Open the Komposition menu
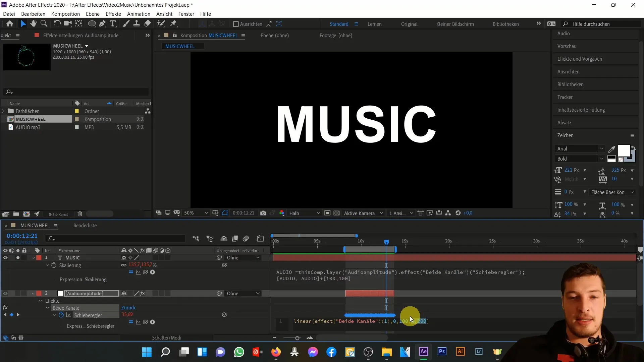 click(x=65, y=14)
